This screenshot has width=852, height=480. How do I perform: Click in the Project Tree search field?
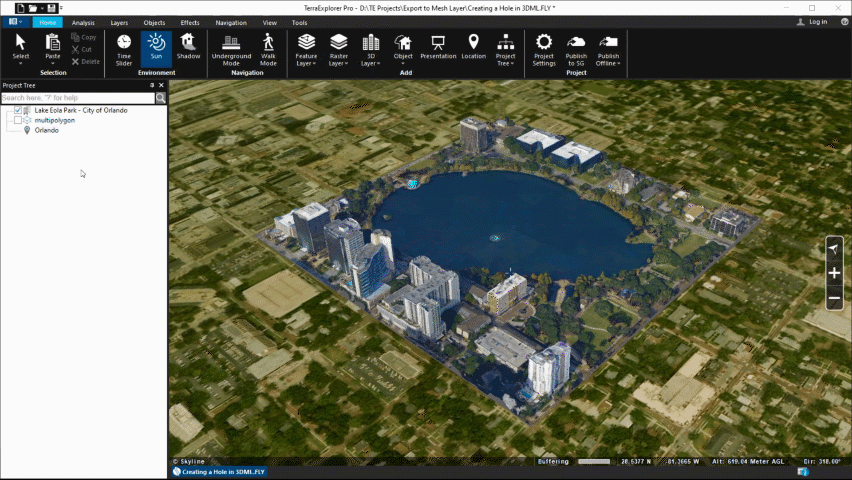click(x=78, y=98)
